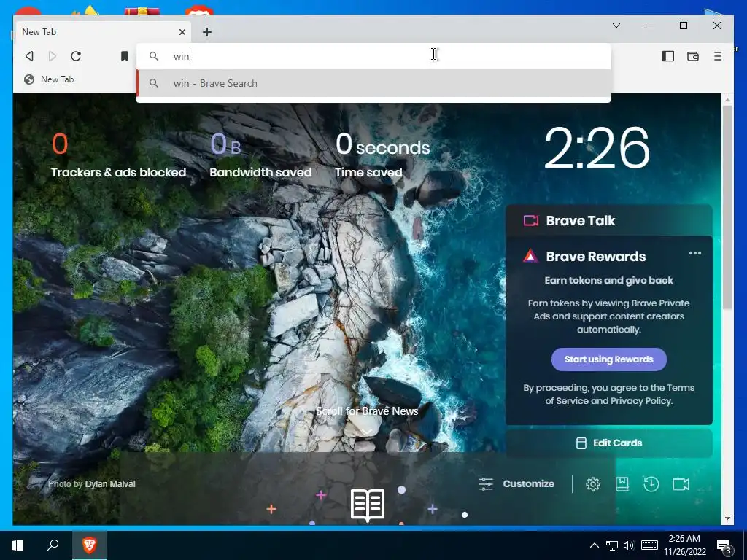This screenshot has height=560, width=747.
Task: Bookmark this tab with the bookmark icon
Action: (124, 56)
